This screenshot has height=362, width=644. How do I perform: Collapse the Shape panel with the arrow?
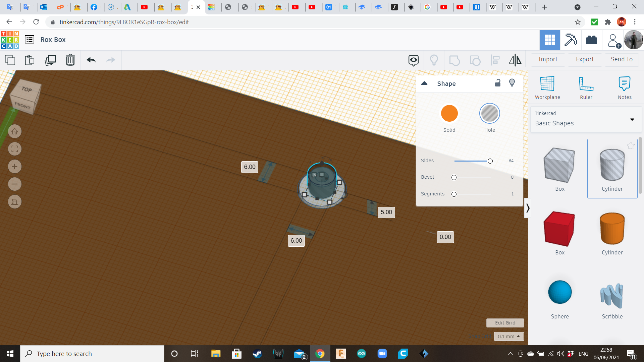(424, 83)
